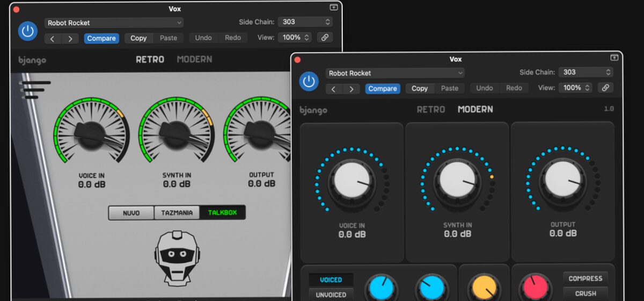Click Compare button in front window
Screen dimensions: 644x301
(x=383, y=89)
